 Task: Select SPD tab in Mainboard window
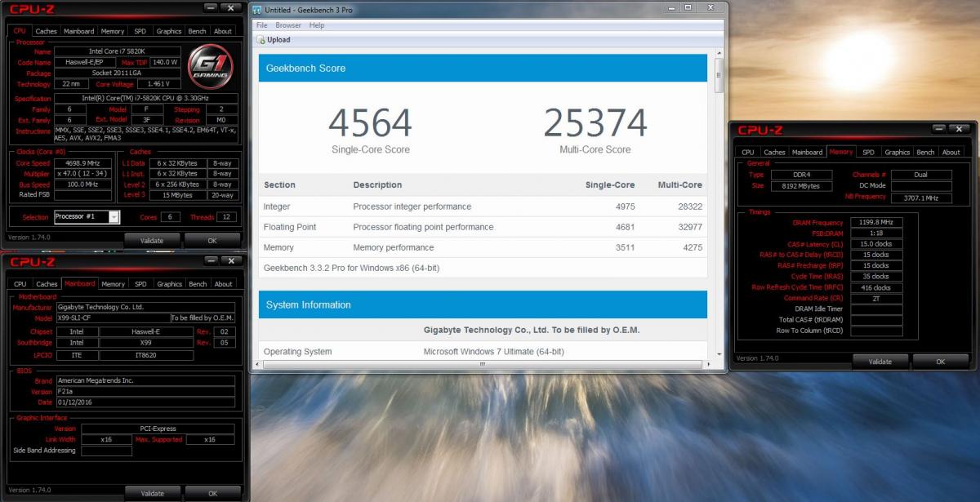[141, 284]
